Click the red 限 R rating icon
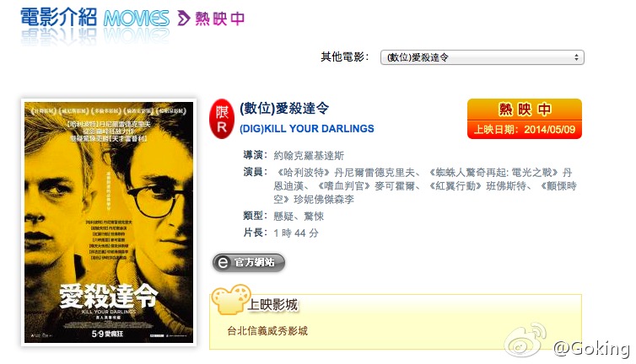 pos(222,119)
